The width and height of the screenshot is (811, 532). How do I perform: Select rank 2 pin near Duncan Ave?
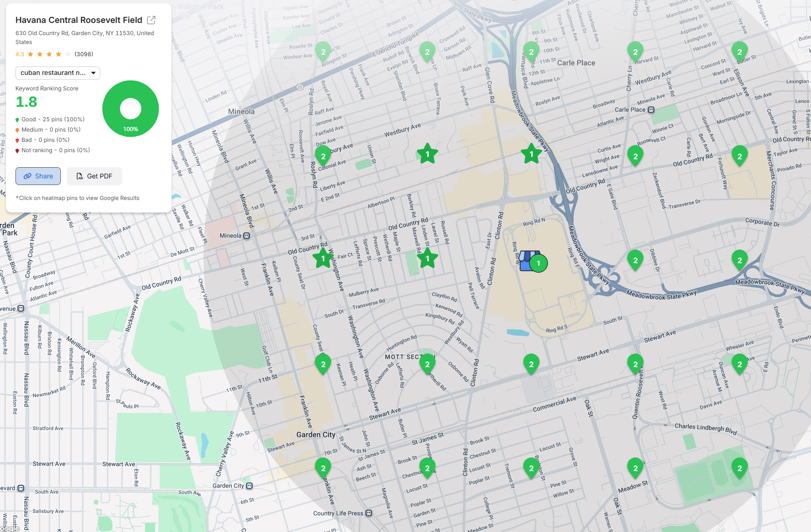(x=739, y=364)
